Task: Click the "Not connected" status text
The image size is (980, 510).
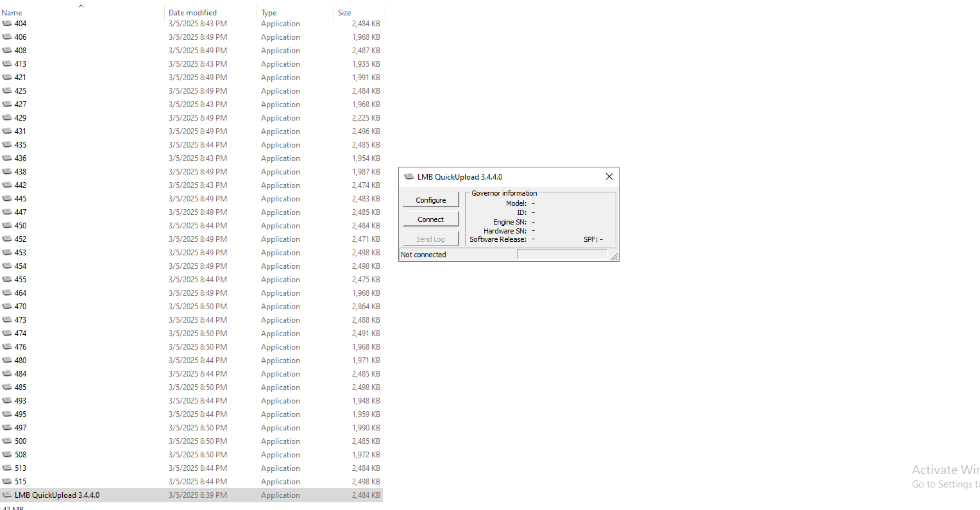Action: [x=423, y=255]
